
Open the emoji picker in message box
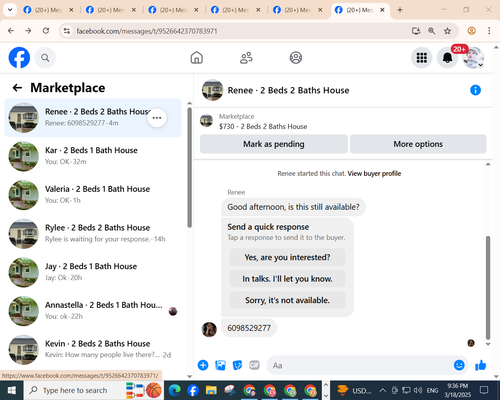pyautogui.click(x=459, y=365)
